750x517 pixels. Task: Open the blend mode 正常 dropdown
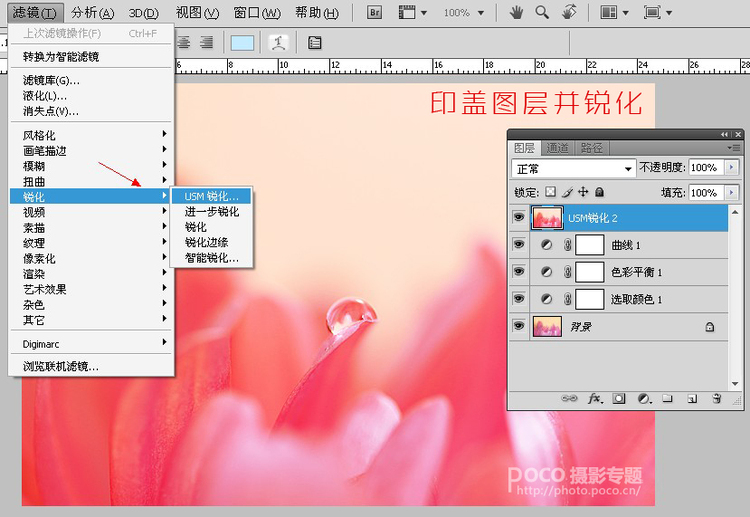tap(574, 168)
